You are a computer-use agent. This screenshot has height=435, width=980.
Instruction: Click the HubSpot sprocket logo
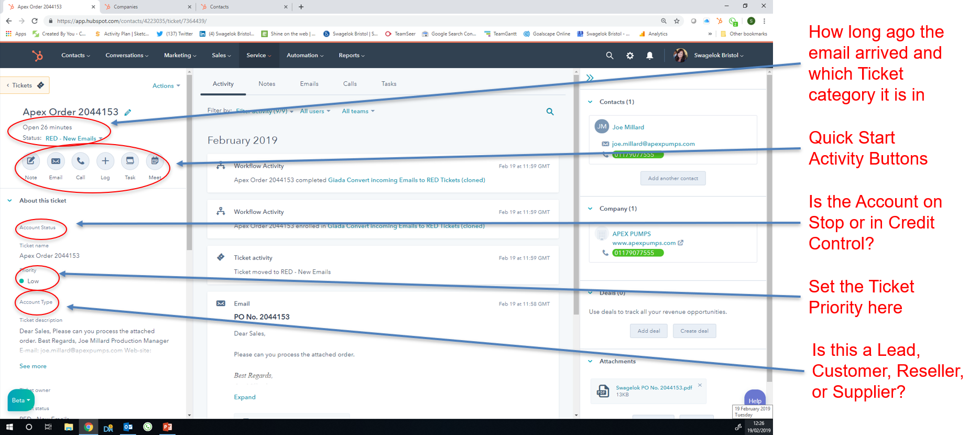37,56
